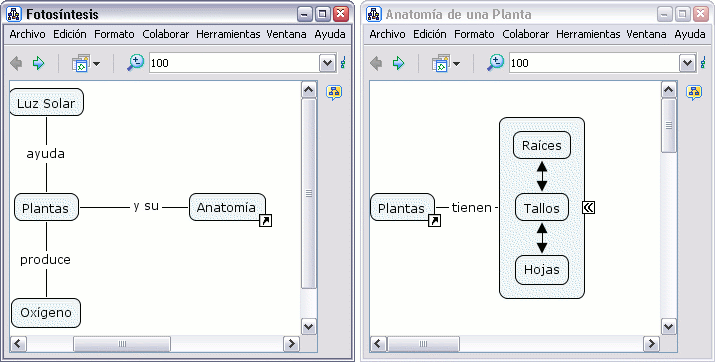Click double arrow between Tallos and Hojas

pos(542,238)
